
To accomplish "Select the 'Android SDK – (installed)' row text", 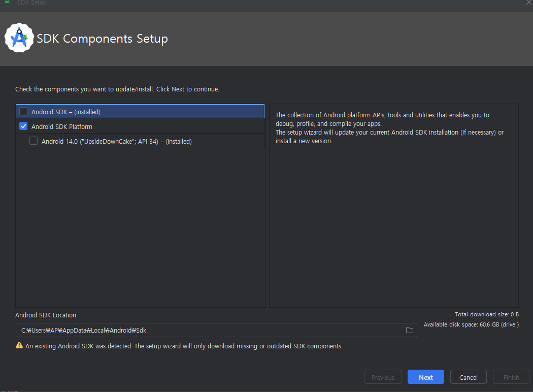I will (66, 112).
